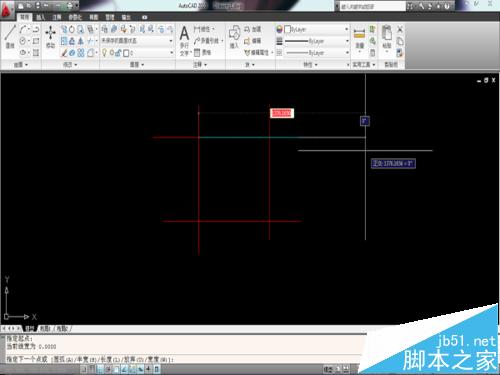Viewport: 500px width, 375px height.
Task: Click the Edit block icon
Action: pyautogui.click(x=252, y=41)
